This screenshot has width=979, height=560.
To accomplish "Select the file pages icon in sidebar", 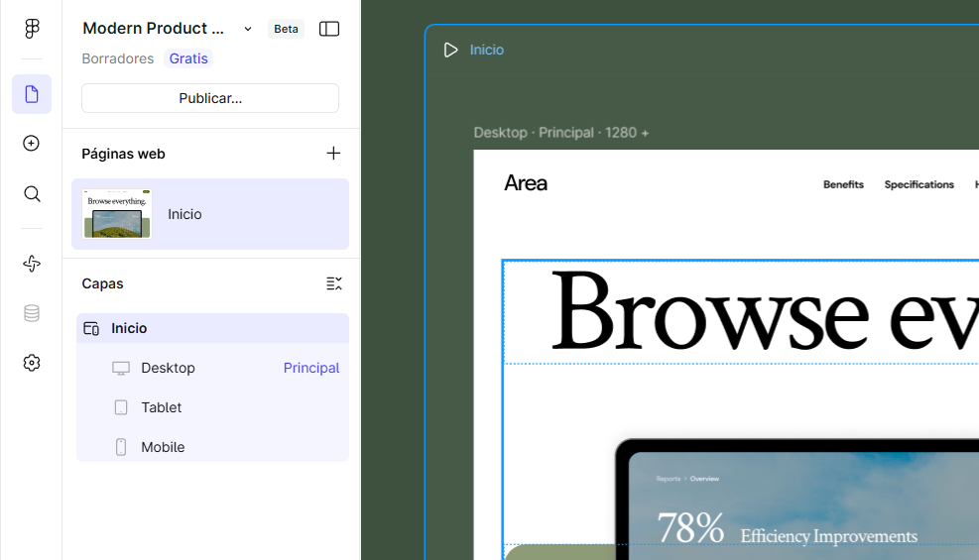I will pyautogui.click(x=32, y=94).
